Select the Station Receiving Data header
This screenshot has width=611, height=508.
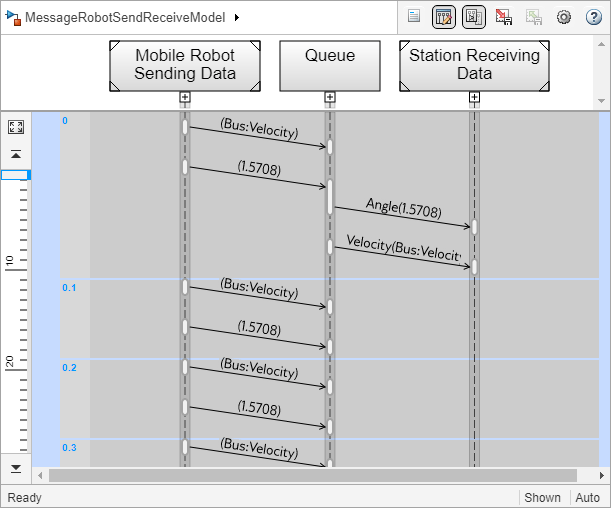click(x=474, y=65)
